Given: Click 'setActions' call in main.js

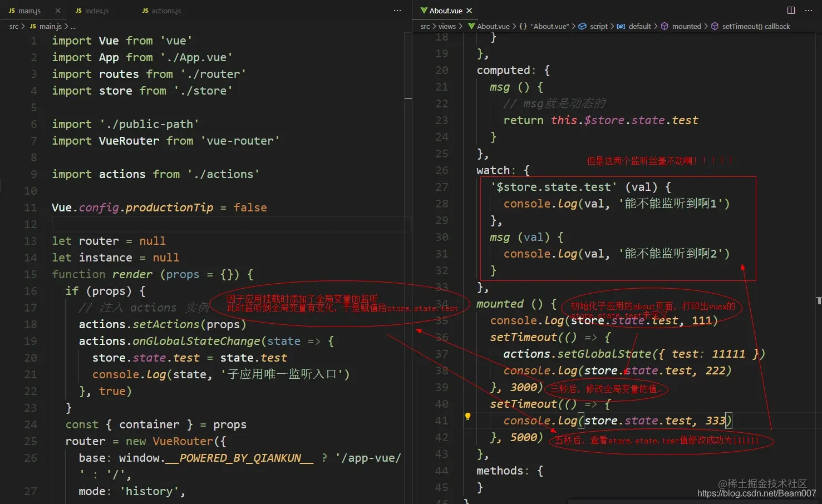Looking at the screenshot, I should (x=166, y=324).
